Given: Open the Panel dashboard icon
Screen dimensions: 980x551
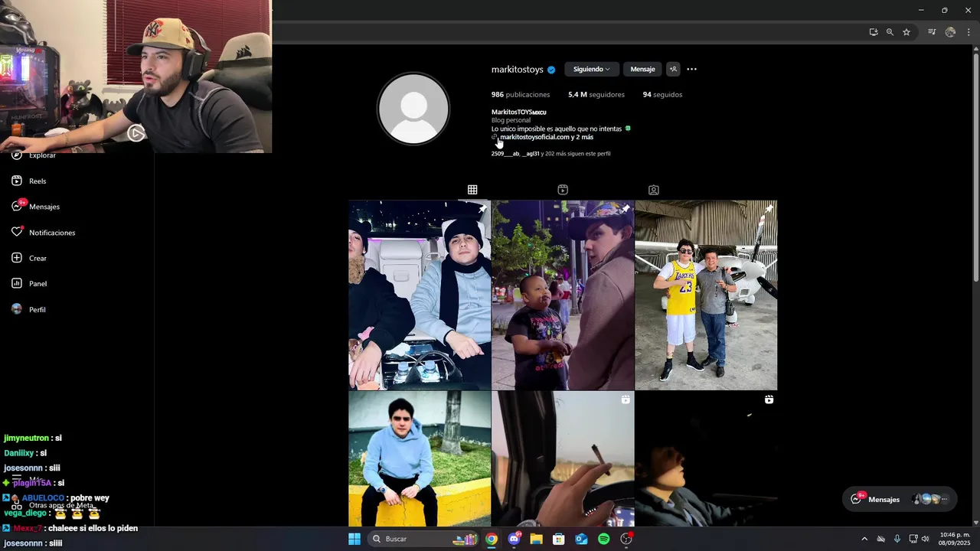Looking at the screenshot, I should (17, 283).
